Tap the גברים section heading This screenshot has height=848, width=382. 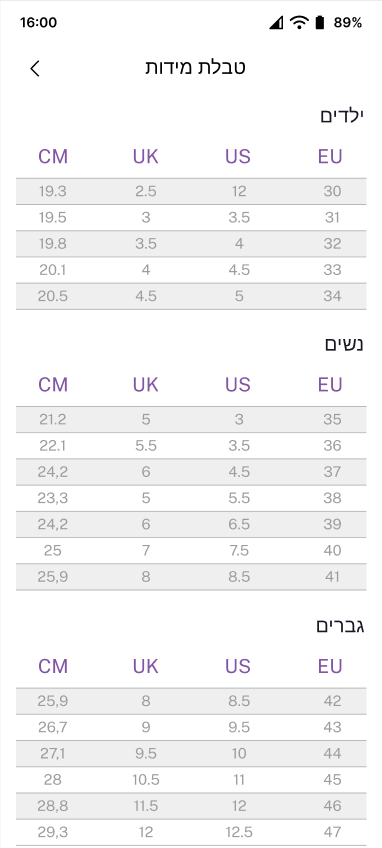coord(340,626)
